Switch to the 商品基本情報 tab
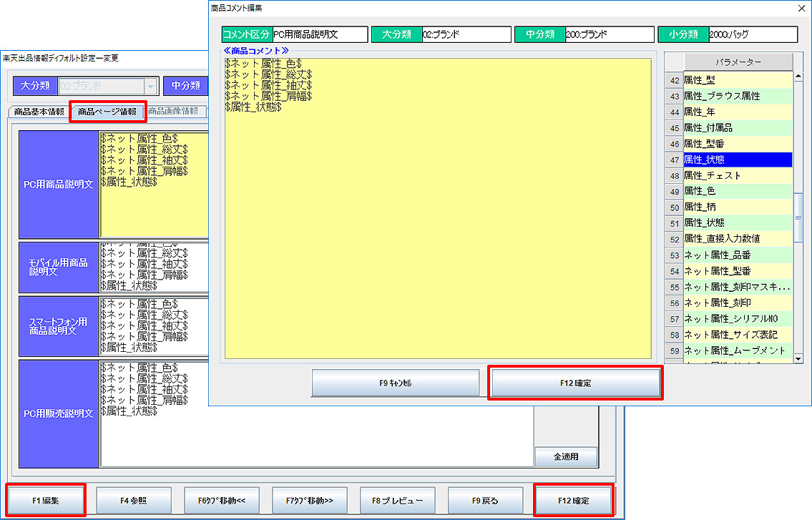This screenshot has height=520, width=812. pyautogui.click(x=39, y=112)
